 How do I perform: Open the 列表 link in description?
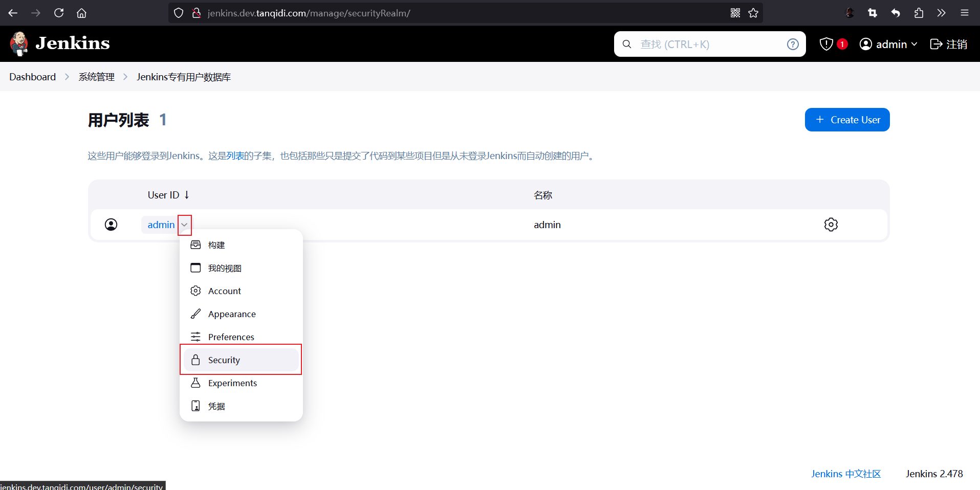coord(235,155)
